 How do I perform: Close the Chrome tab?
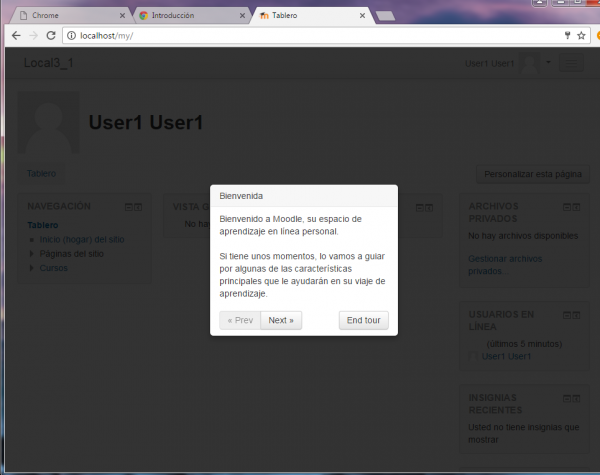[122, 15]
